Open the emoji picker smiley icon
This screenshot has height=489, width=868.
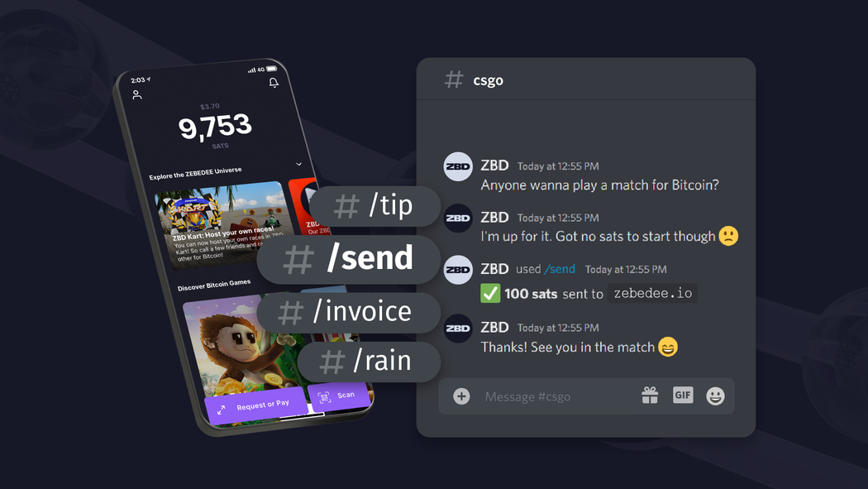(x=715, y=396)
